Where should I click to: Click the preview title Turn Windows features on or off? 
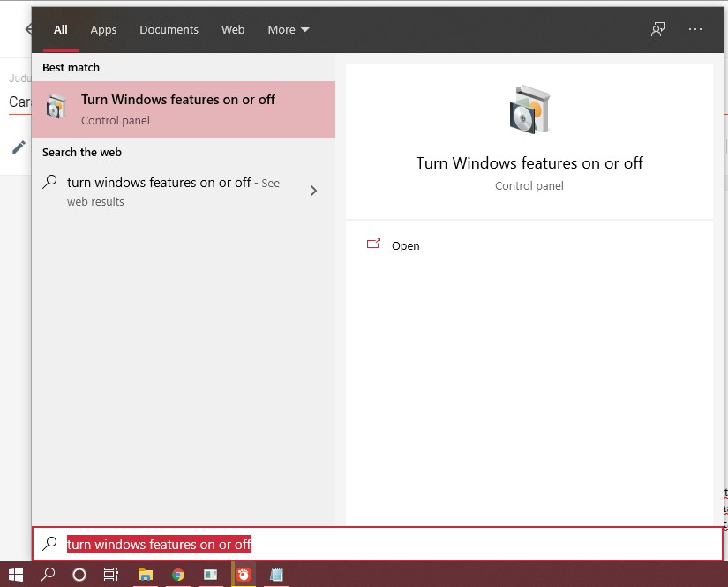click(529, 163)
